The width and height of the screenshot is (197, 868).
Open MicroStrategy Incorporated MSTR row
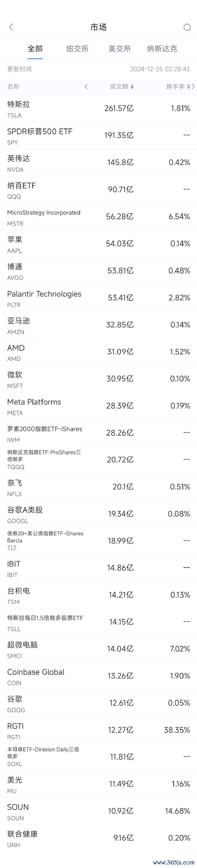point(98,216)
